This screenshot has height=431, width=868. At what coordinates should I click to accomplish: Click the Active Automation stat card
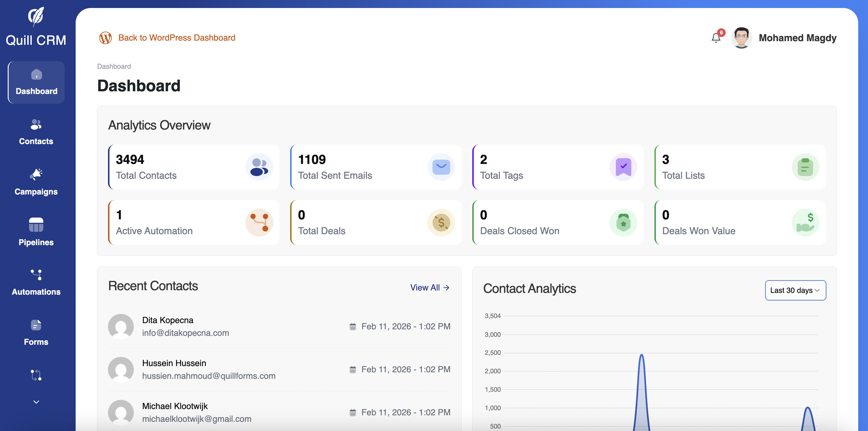coord(194,222)
